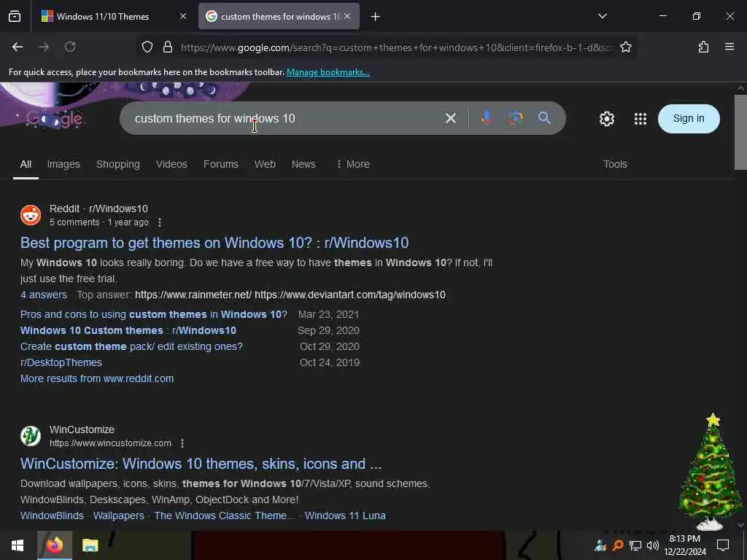The width and height of the screenshot is (747, 560).
Task: Open Google apps grid
Action: pyautogui.click(x=640, y=119)
